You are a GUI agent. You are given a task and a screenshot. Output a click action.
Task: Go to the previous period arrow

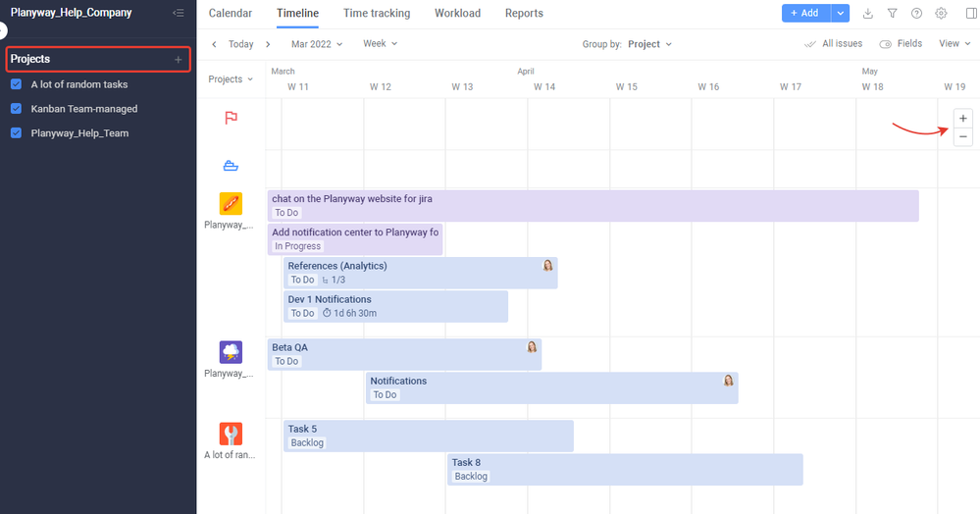(x=214, y=44)
